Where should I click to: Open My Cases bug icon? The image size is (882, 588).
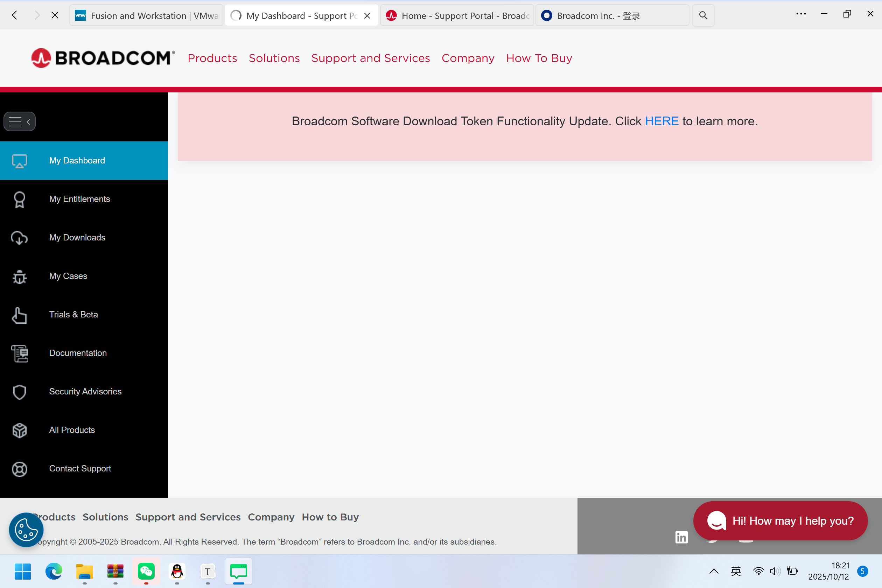point(20,277)
